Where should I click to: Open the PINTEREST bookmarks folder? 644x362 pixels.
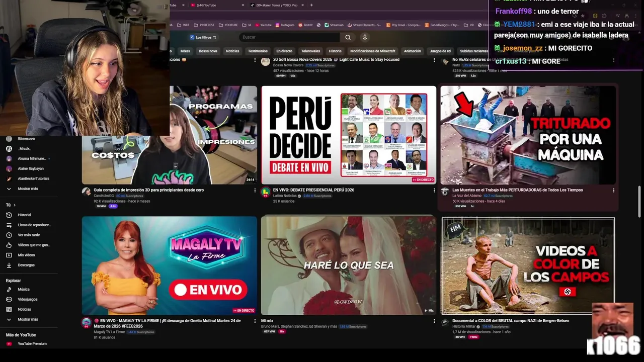[x=204, y=25]
